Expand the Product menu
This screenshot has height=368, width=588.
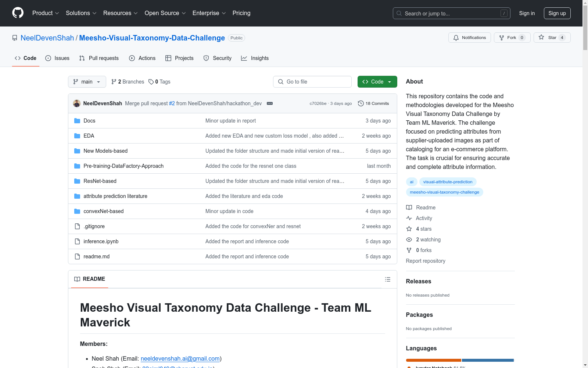pos(46,13)
